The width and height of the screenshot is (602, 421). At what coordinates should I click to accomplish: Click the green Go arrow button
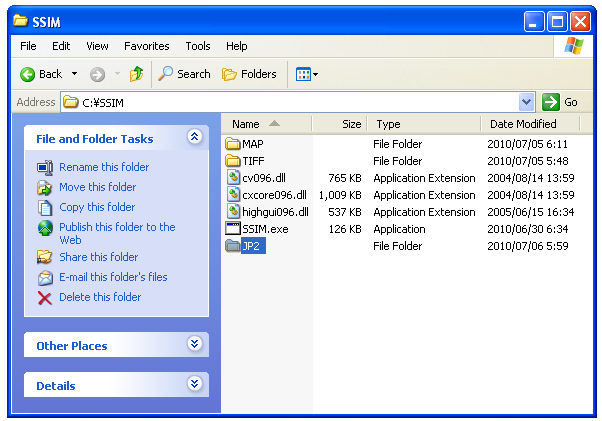pos(551,102)
